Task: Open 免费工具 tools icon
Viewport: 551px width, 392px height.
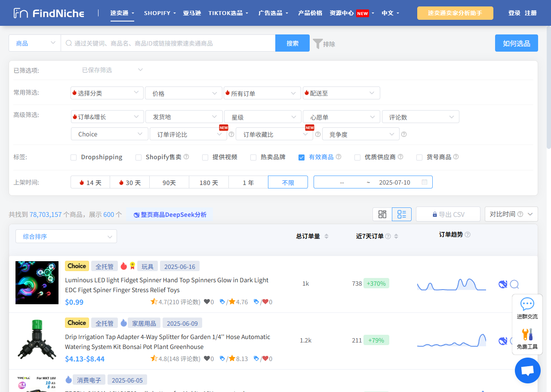Action: coord(527,334)
